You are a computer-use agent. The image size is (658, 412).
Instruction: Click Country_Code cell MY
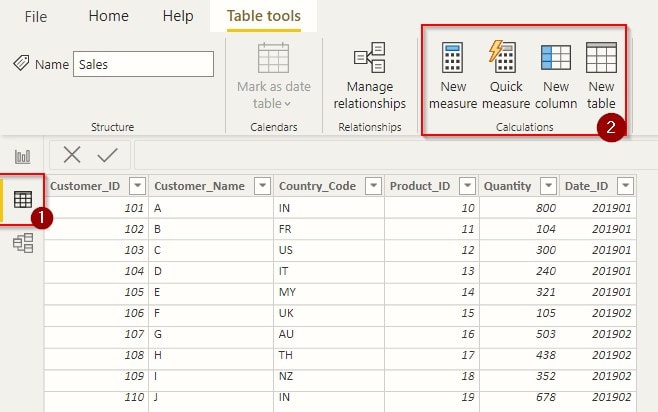[329, 292]
